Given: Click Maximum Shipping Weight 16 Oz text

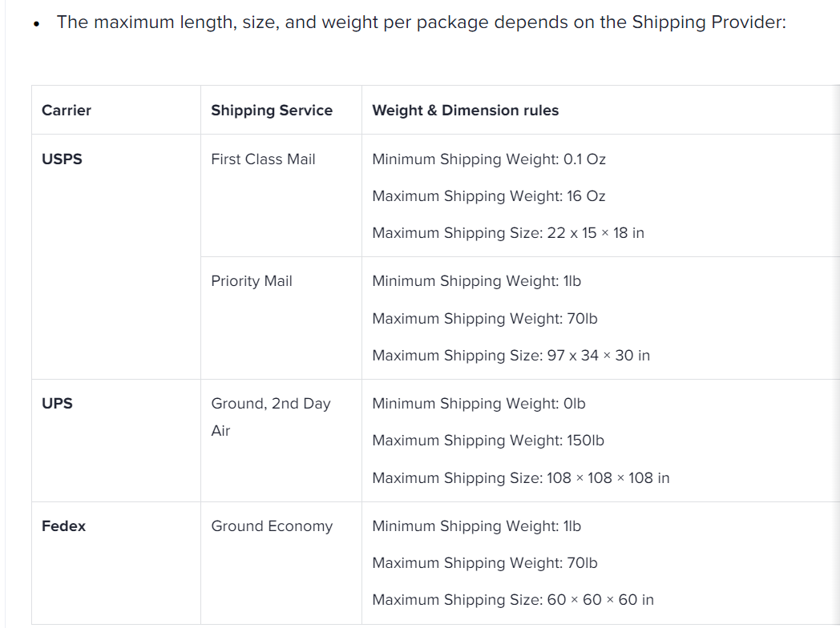Looking at the screenshot, I should pyautogui.click(x=489, y=196).
